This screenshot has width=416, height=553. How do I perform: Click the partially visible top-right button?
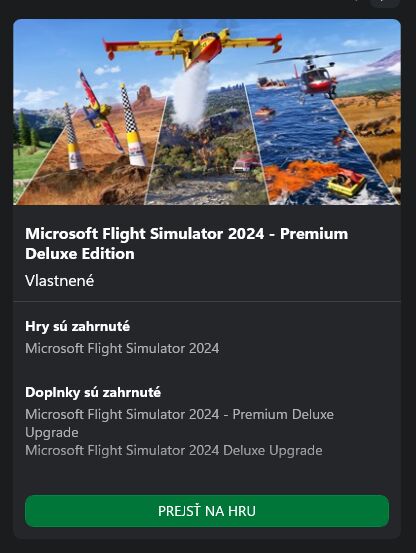pyautogui.click(x=385, y=4)
